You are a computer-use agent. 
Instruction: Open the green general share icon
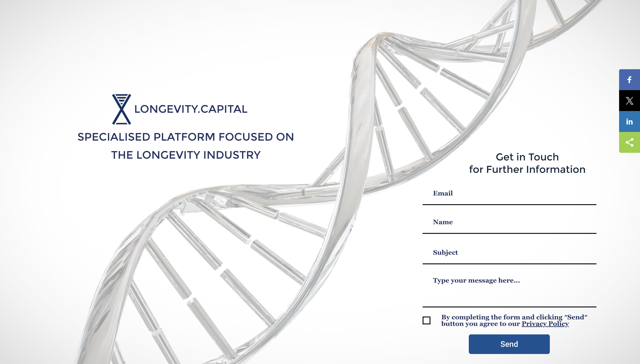click(629, 143)
